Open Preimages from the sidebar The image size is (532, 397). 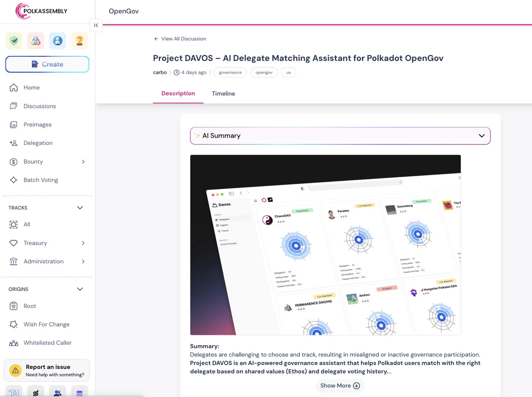[x=37, y=125]
